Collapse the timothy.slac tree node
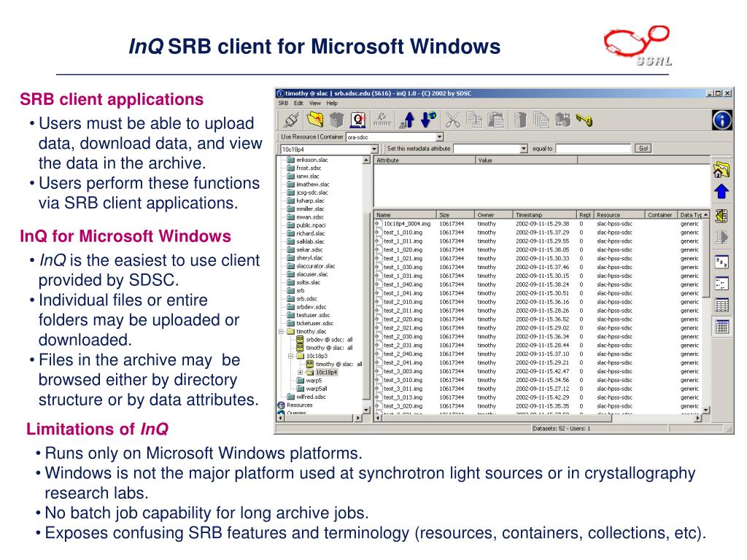 coord(281,332)
